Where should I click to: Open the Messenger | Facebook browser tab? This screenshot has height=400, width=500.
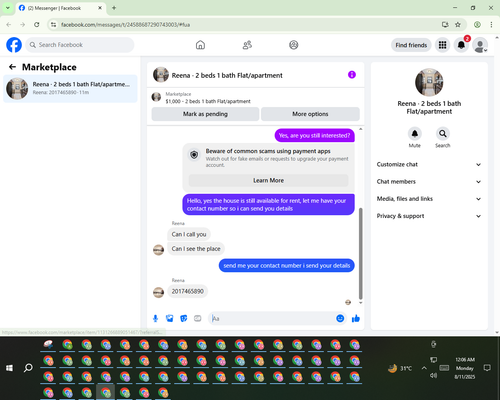(61, 8)
